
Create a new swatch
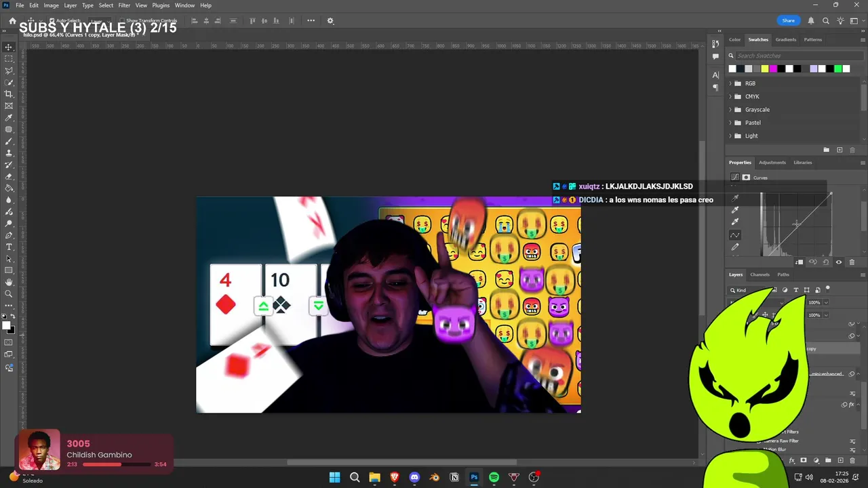click(x=840, y=150)
